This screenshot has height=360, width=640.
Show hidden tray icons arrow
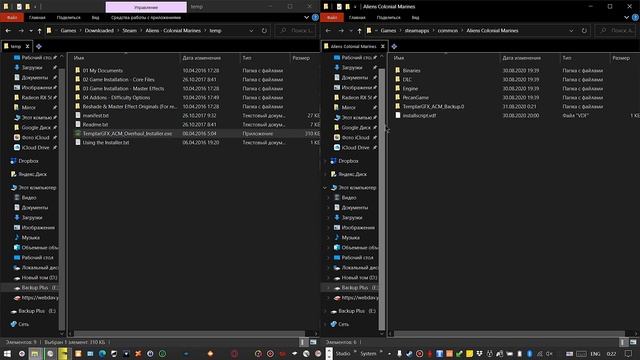coord(389,353)
